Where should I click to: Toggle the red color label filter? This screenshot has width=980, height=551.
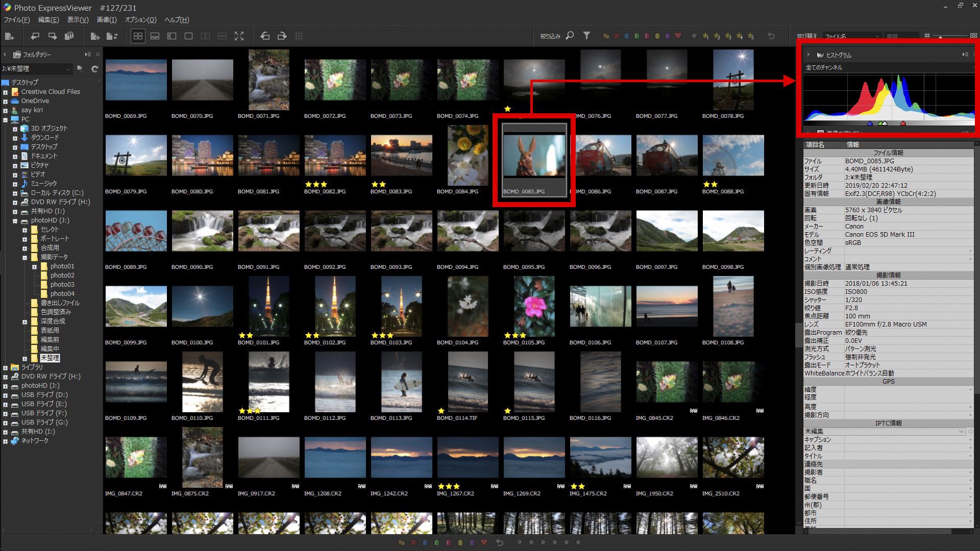[647, 36]
